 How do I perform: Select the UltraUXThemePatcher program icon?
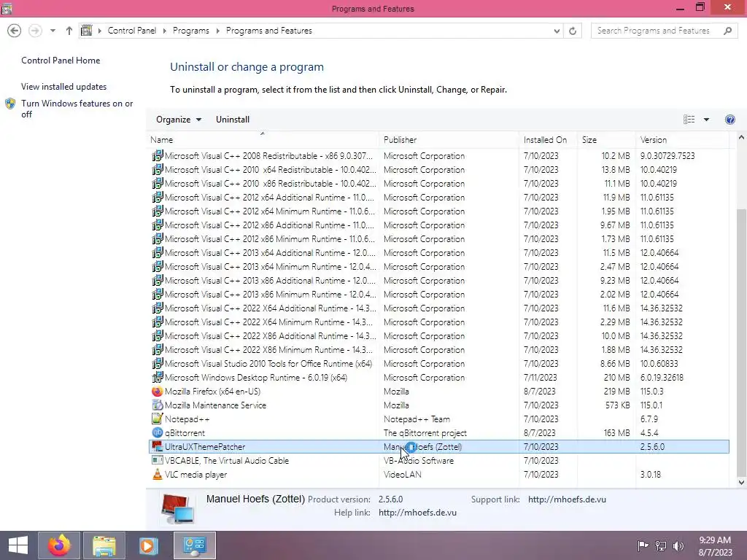coord(158,447)
